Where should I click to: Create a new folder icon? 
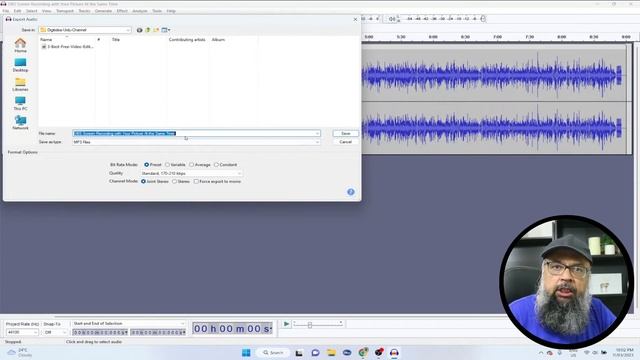point(156,30)
